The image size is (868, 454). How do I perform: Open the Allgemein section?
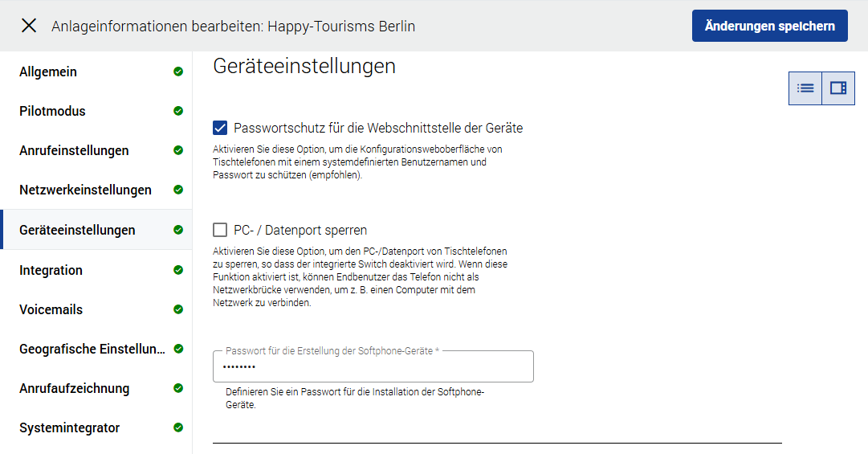click(x=48, y=72)
